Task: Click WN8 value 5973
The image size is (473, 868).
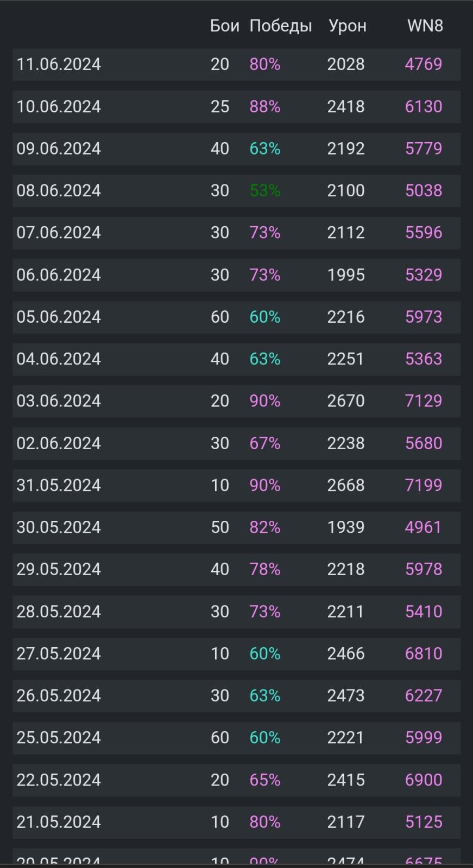Action: coord(424,317)
